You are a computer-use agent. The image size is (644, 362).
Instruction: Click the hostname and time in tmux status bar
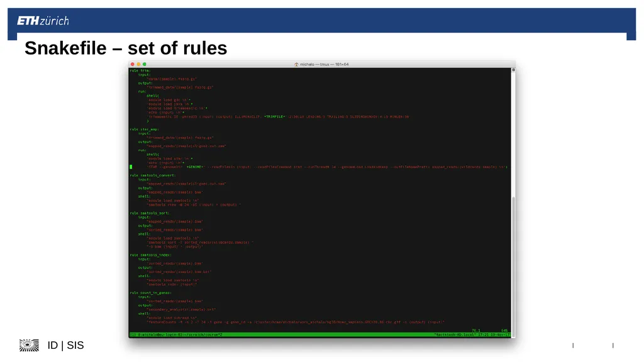coord(472,335)
